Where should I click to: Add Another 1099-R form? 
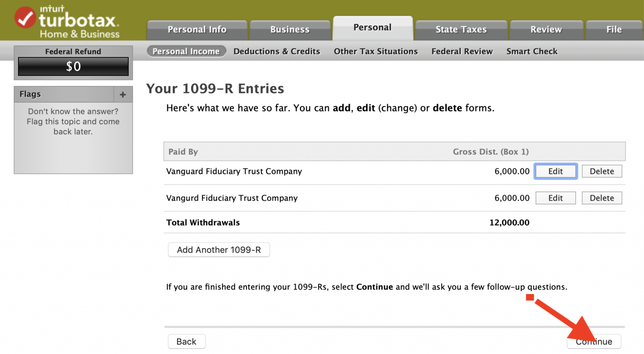pyautogui.click(x=219, y=250)
